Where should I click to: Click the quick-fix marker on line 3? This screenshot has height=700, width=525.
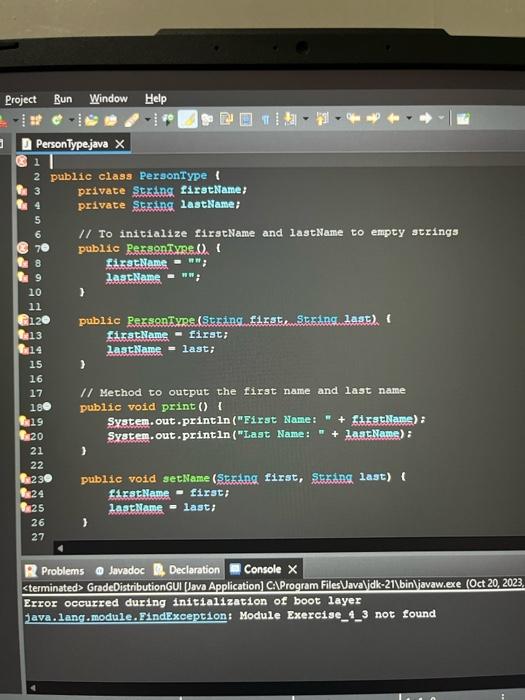click(x=22, y=191)
